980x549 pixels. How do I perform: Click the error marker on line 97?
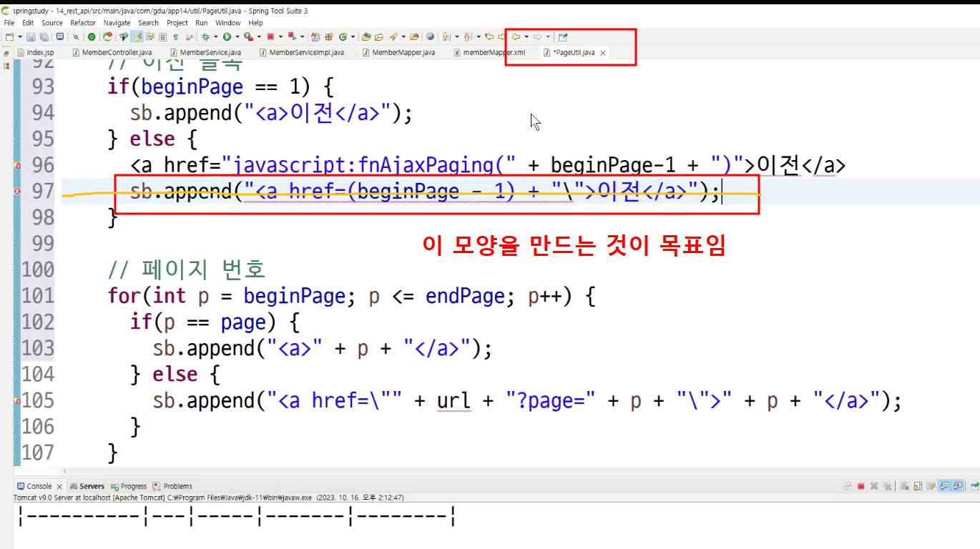pos(18,192)
